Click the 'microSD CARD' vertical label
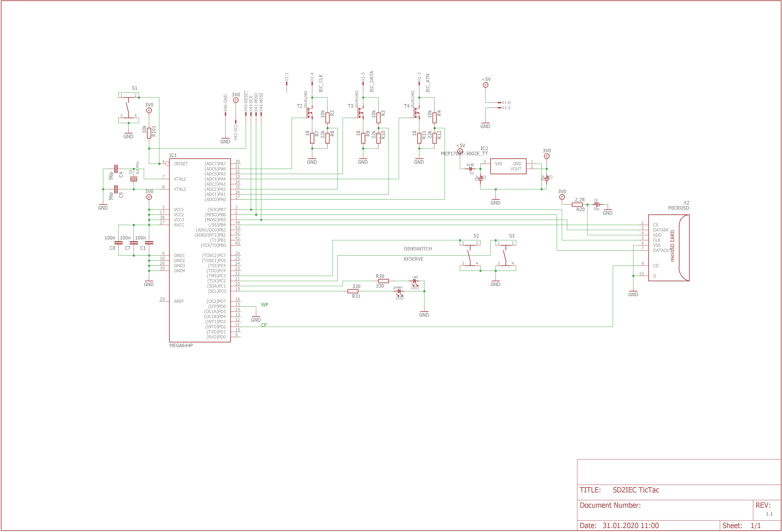The image size is (782, 532). pos(672,246)
